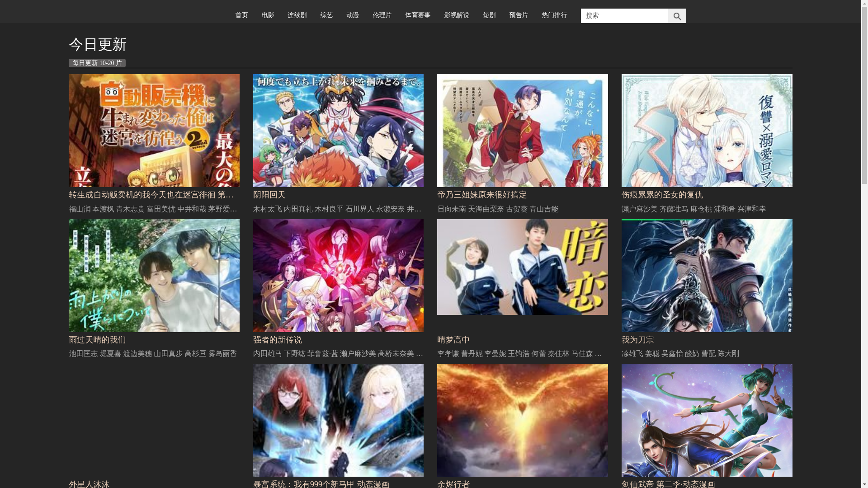Click the title link 伤痕累累的圣女的复仇

coord(662,195)
